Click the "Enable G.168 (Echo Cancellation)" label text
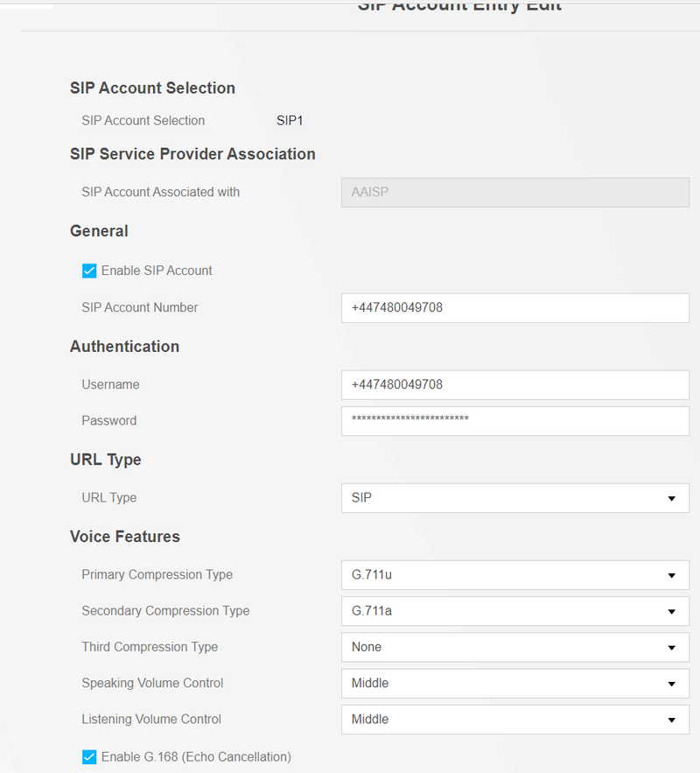 click(196, 756)
